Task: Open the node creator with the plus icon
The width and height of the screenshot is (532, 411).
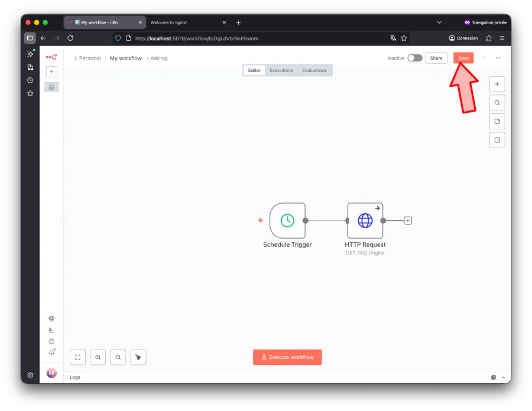Action: coord(497,84)
